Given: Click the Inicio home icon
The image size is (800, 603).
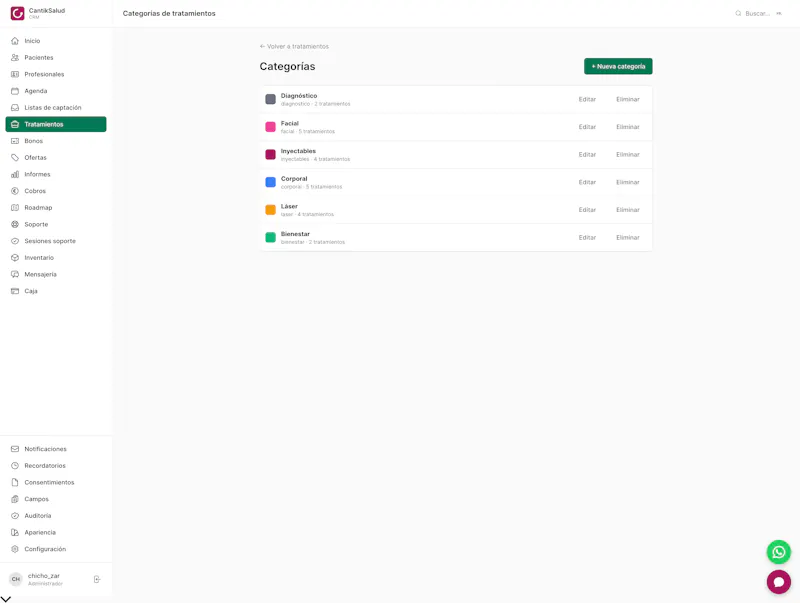Looking at the screenshot, I should coord(15,41).
